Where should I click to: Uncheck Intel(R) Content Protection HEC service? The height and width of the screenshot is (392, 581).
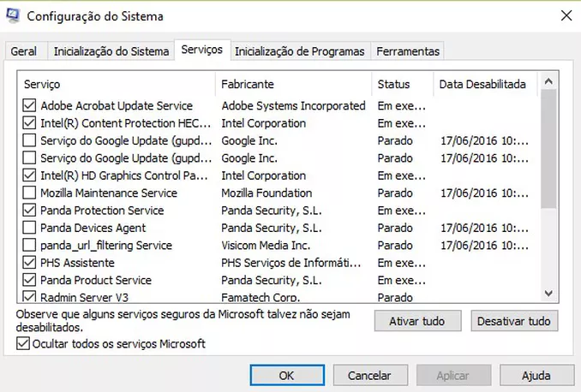pyautogui.click(x=29, y=123)
